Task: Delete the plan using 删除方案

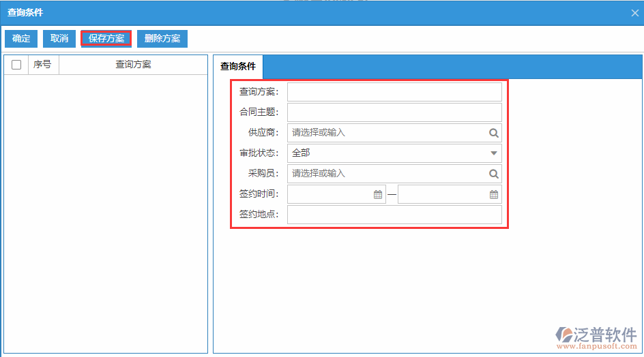Action: [x=162, y=39]
